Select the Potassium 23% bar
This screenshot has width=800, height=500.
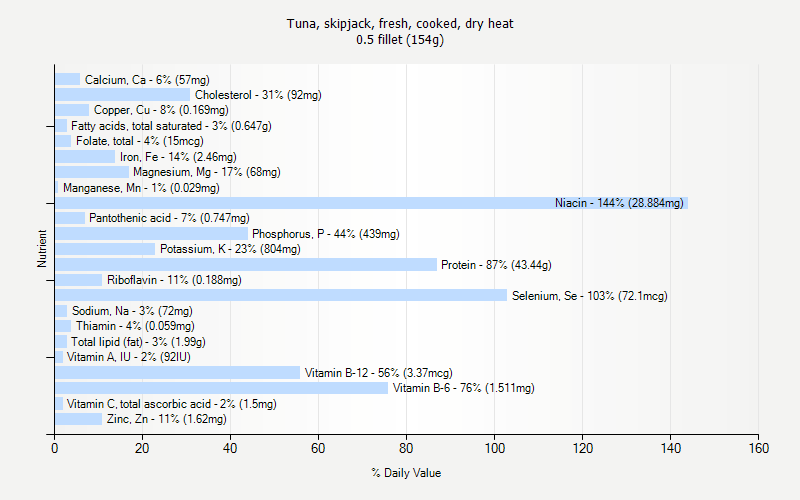(105, 249)
